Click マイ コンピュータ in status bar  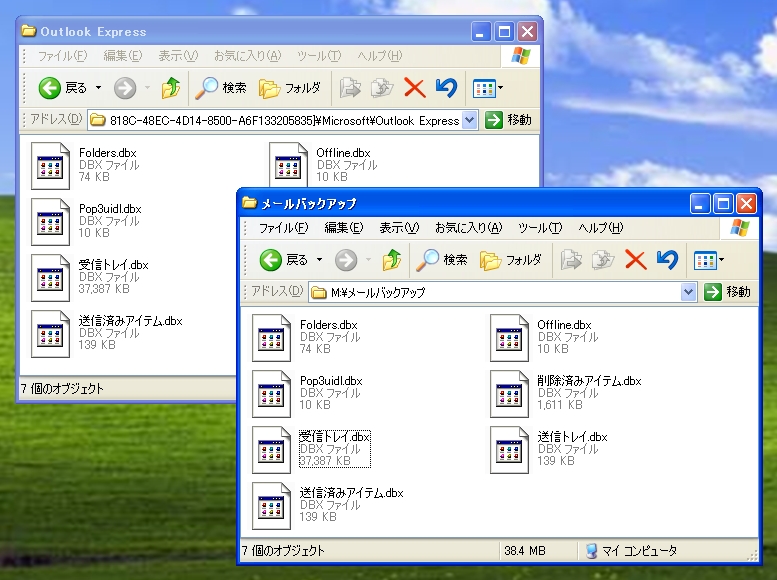click(631, 551)
